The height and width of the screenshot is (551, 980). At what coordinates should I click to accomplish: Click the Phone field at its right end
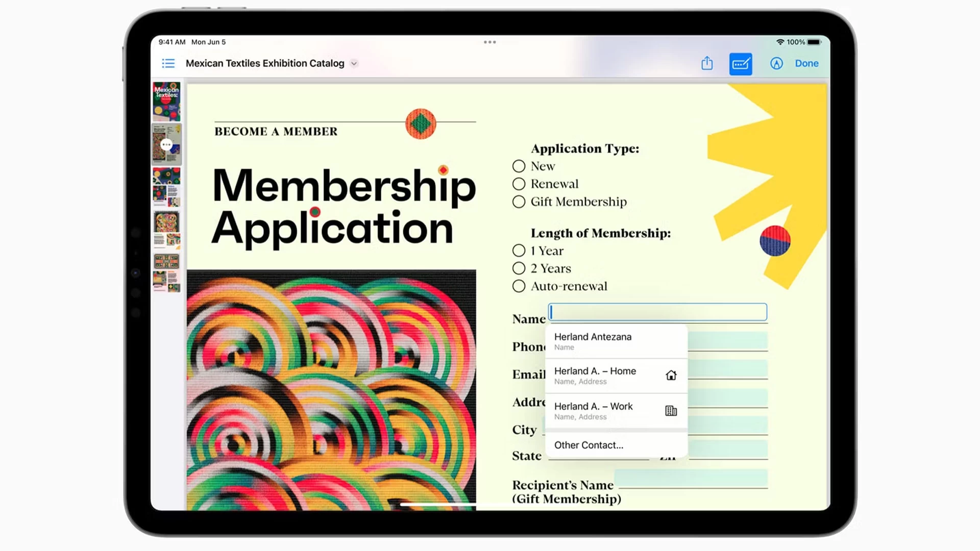(728, 341)
